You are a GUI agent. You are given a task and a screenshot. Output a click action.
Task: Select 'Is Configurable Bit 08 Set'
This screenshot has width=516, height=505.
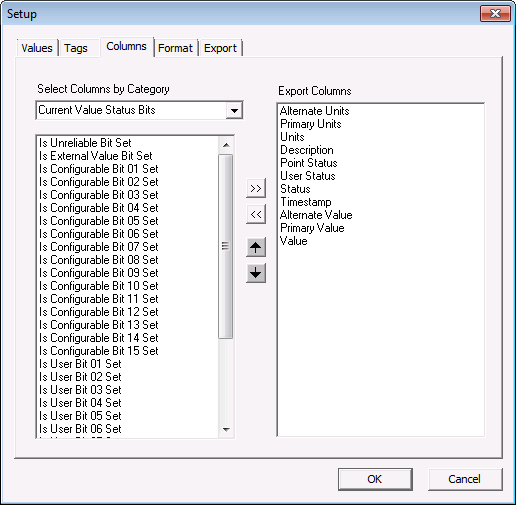tap(98, 260)
